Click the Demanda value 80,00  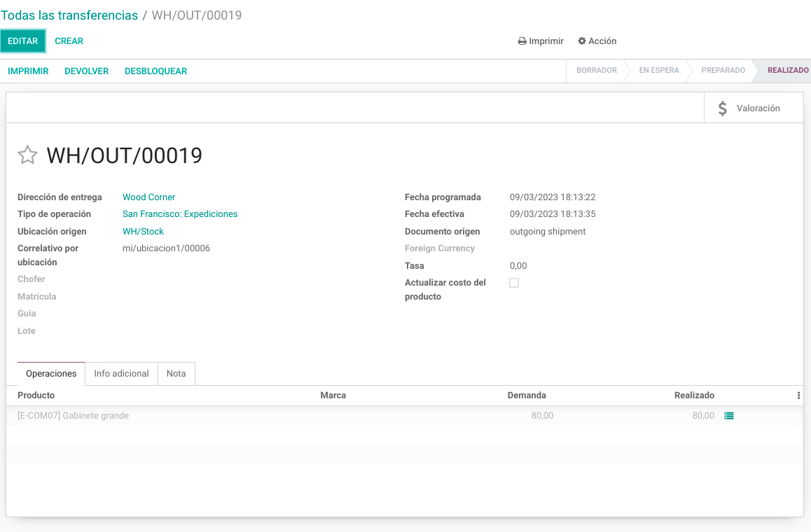click(x=542, y=416)
